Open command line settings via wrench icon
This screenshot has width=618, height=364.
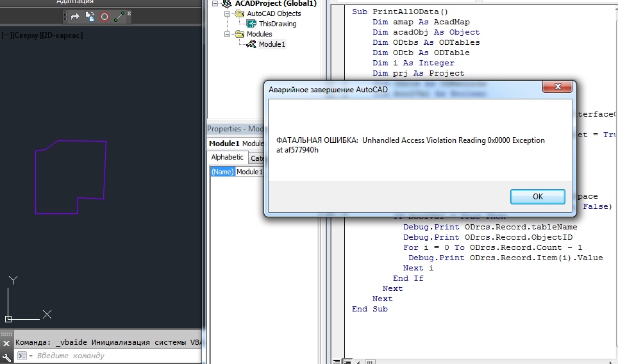point(6,358)
